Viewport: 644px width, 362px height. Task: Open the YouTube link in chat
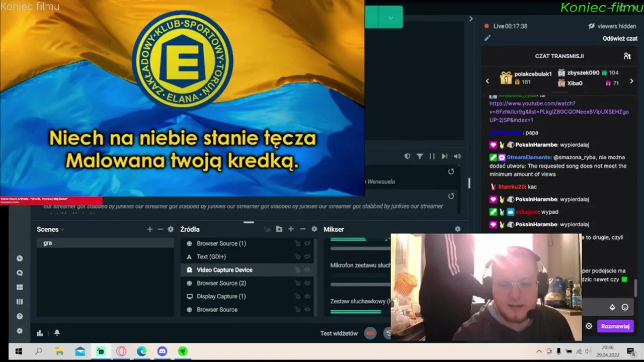click(x=559, y=112)
